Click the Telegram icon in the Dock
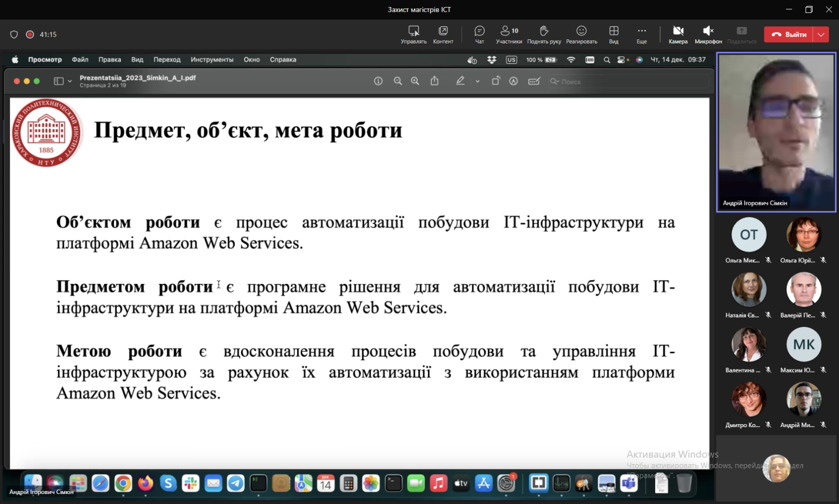The image size is (839, 504). [x=236, y=483]
